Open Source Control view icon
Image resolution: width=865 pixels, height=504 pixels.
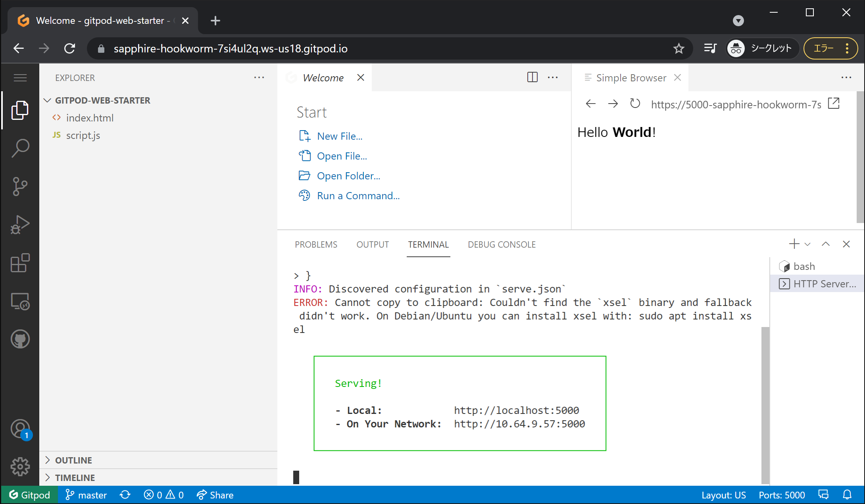pyautogui.click(x=20, y=186)
